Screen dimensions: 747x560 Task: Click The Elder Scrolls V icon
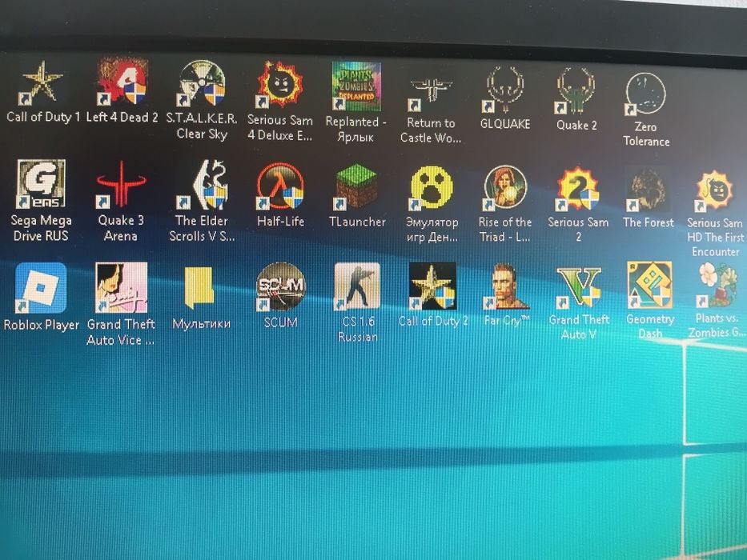202,185
